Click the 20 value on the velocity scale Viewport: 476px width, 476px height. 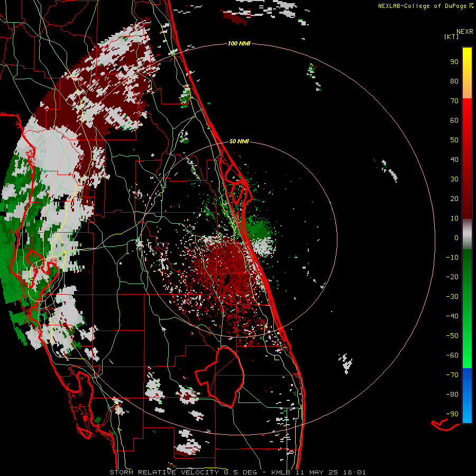(x=454, y=199)
